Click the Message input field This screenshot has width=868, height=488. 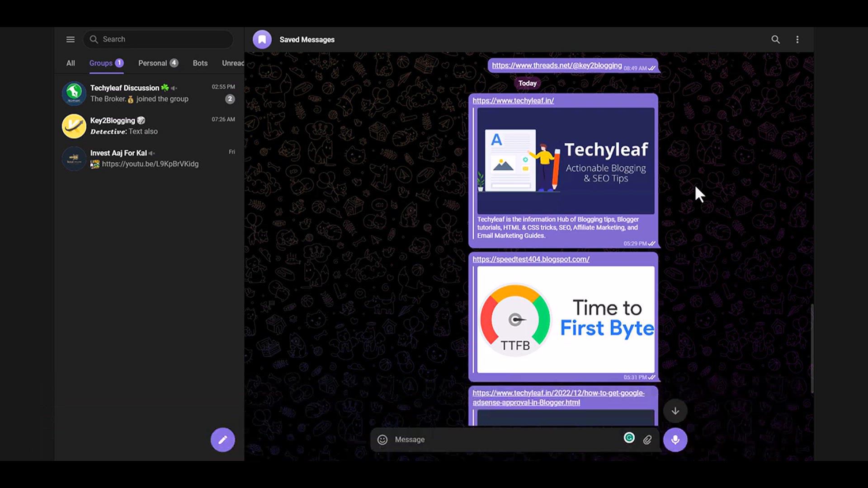point(506,440)
